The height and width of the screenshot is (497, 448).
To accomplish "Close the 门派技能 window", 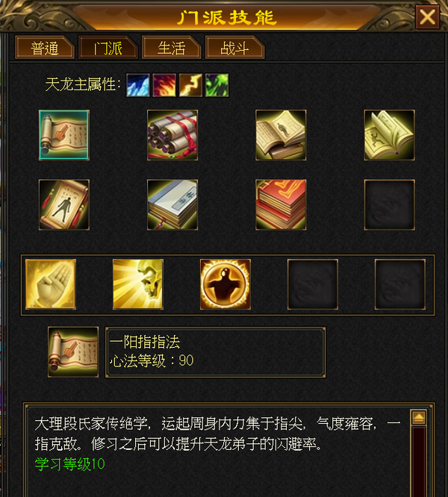I will click(x=427, y=17).
